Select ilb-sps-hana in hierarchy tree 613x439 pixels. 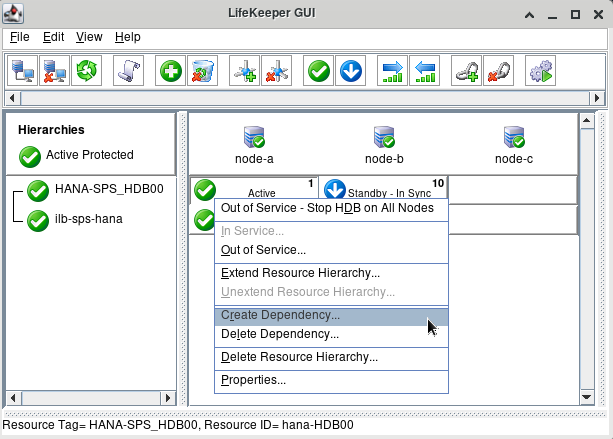tap(89, 219)
